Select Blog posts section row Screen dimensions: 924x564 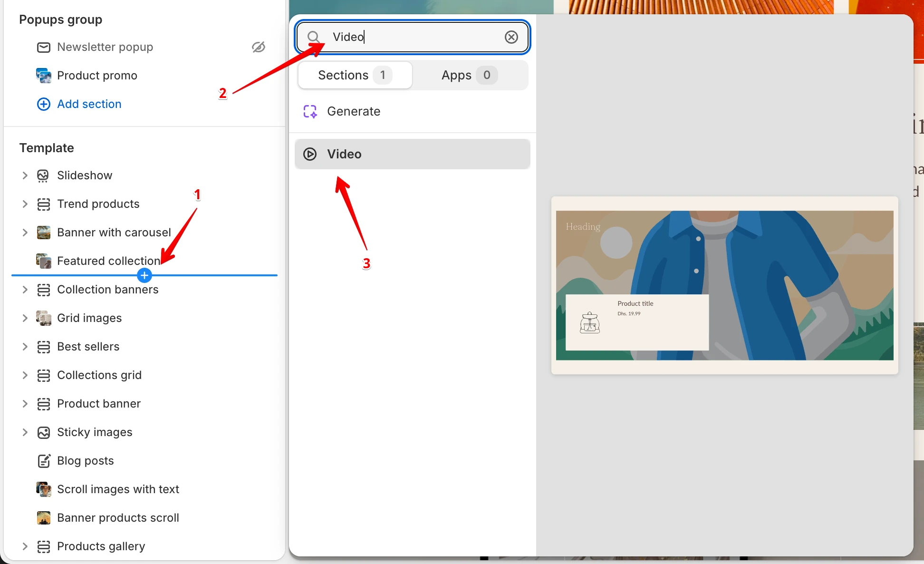click(144, 461)
